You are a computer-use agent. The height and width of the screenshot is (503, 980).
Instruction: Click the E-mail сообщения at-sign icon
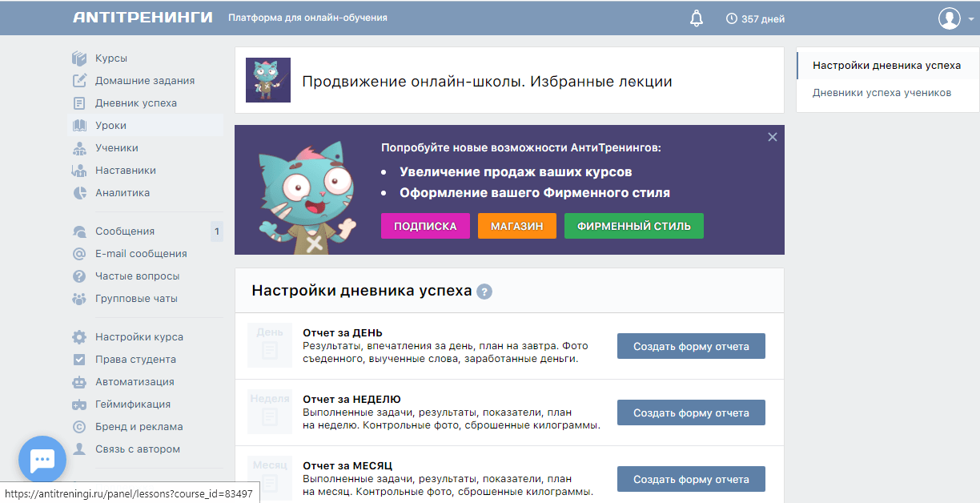(x=79, y=254)
